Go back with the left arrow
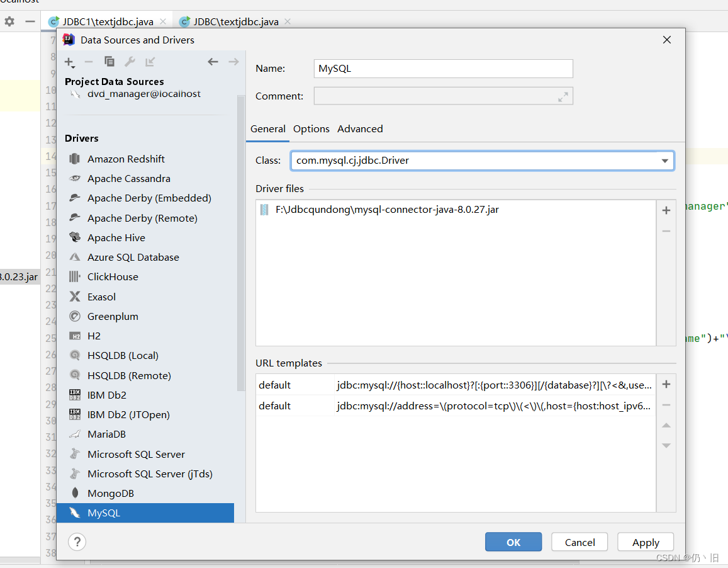 (213, 61)
